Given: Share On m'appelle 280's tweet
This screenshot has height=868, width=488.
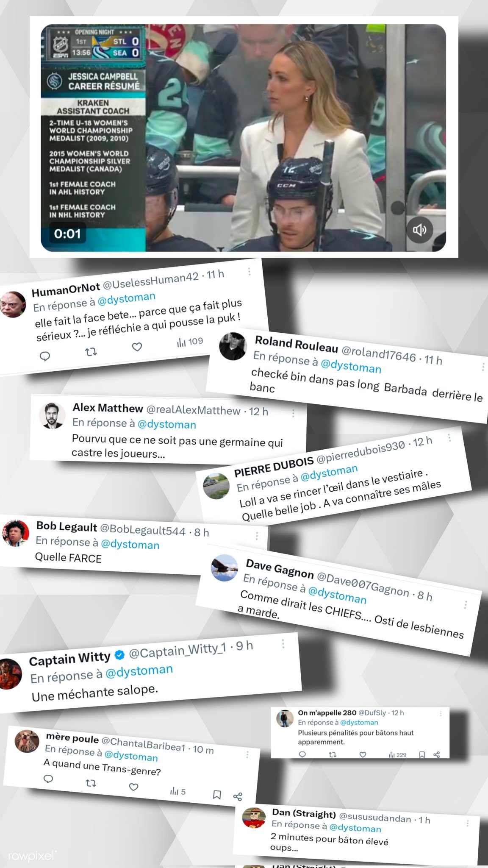Looking at the screenshot, I should pyautogui.click(x=437, y=755).
